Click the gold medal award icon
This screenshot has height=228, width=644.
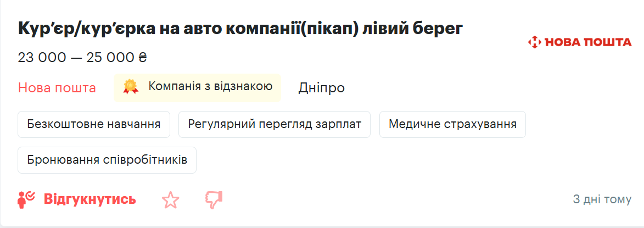(x=131, y=87)
